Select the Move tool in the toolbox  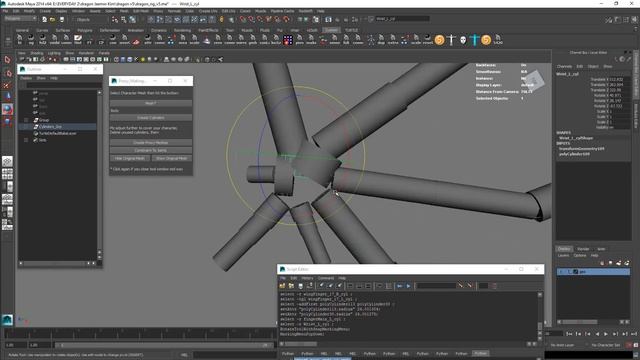[7, 96]
